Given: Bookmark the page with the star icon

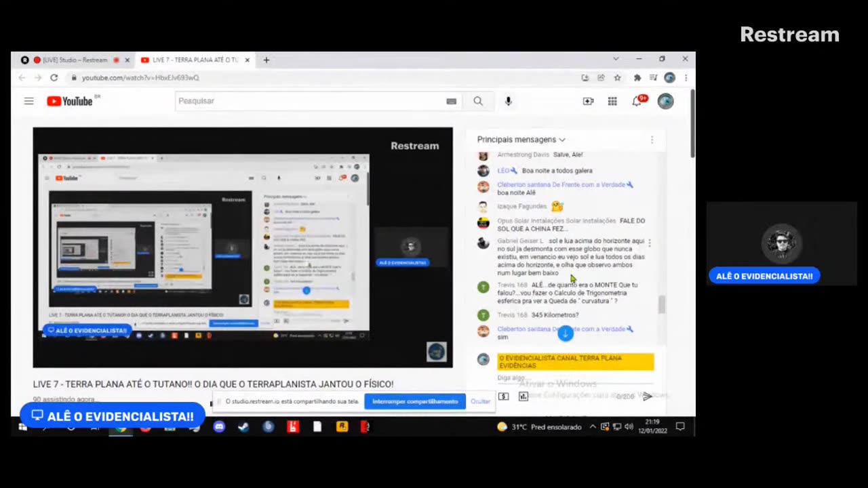Looking at the screenshot, I should (x=617, y=77).
